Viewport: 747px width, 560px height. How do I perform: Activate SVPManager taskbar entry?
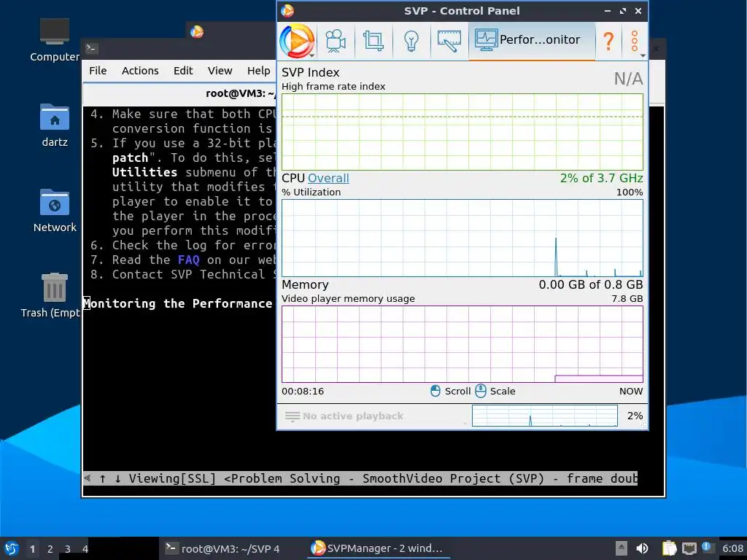click(x=377, y=548)
